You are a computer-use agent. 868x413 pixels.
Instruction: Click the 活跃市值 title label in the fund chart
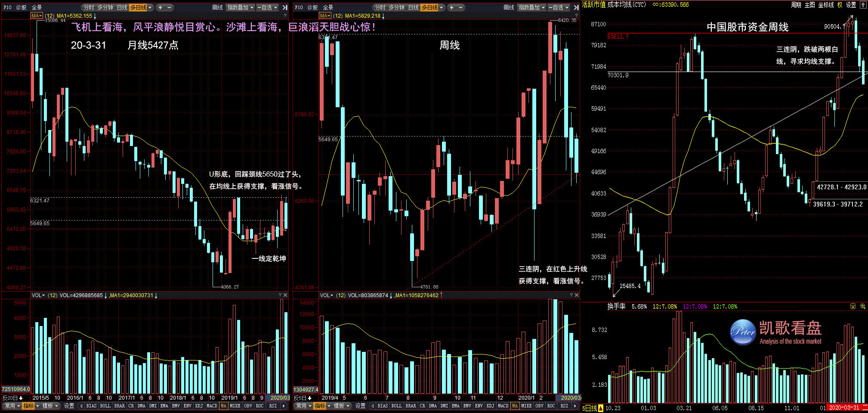[x=593, y=4]
